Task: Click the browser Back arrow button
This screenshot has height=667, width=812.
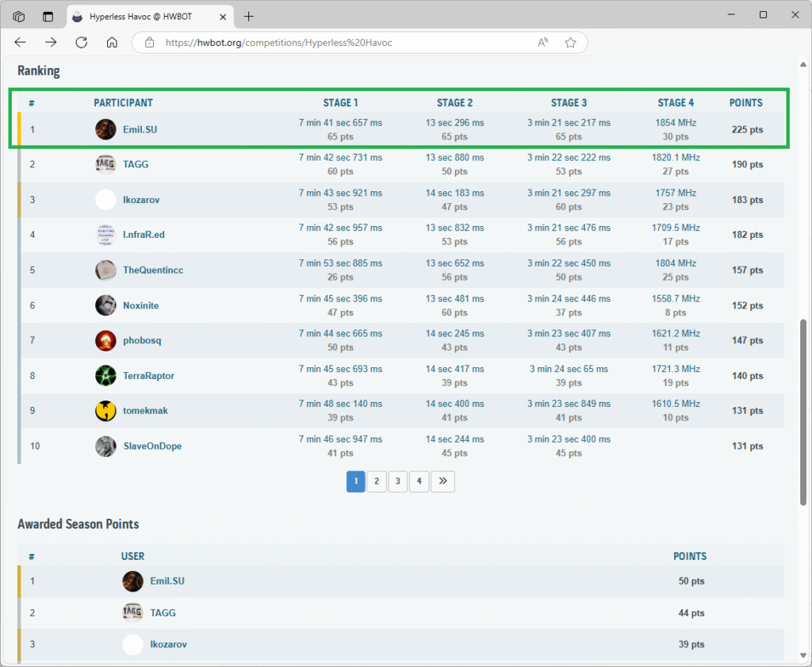Action: click(x=21, y=43)
